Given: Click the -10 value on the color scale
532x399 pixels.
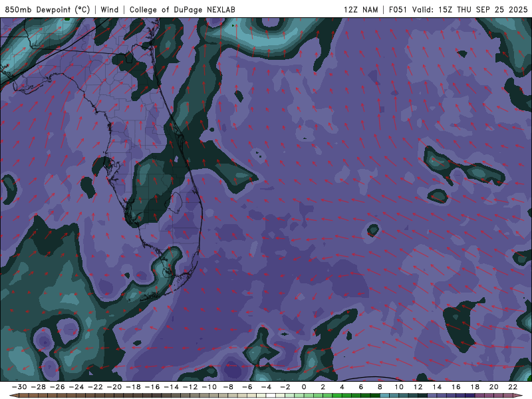Looking at the screenshot, I should pos(209,387).
